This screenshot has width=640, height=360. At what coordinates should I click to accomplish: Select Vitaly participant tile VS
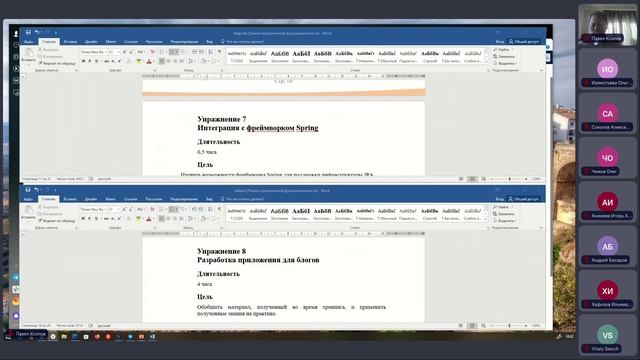(x=607, y=335)
